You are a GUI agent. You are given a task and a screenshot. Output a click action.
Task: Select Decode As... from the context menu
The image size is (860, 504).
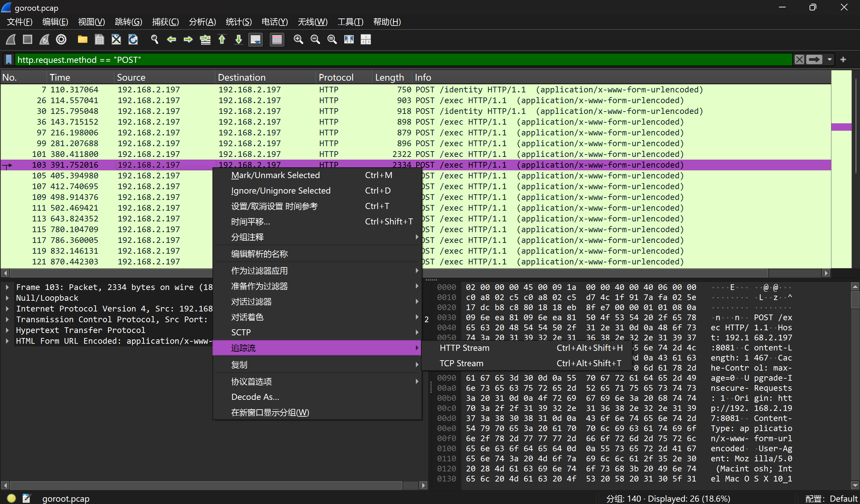tap(317, 397)
